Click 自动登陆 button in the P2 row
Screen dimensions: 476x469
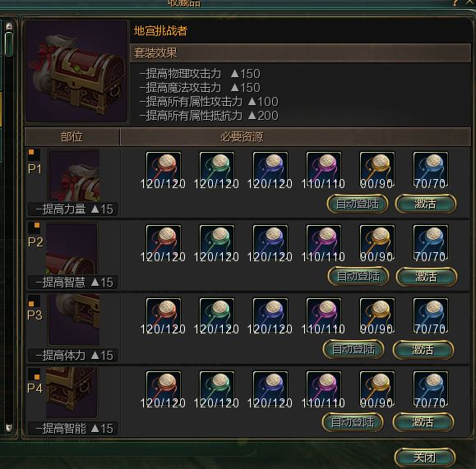pyautogui.click(x=358, y=276)
